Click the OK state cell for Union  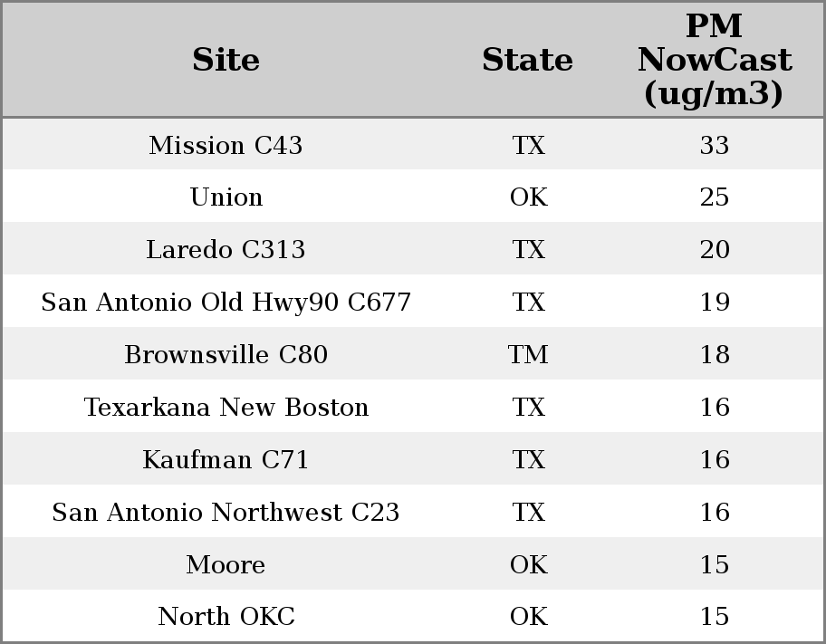(x=528, y=197)
